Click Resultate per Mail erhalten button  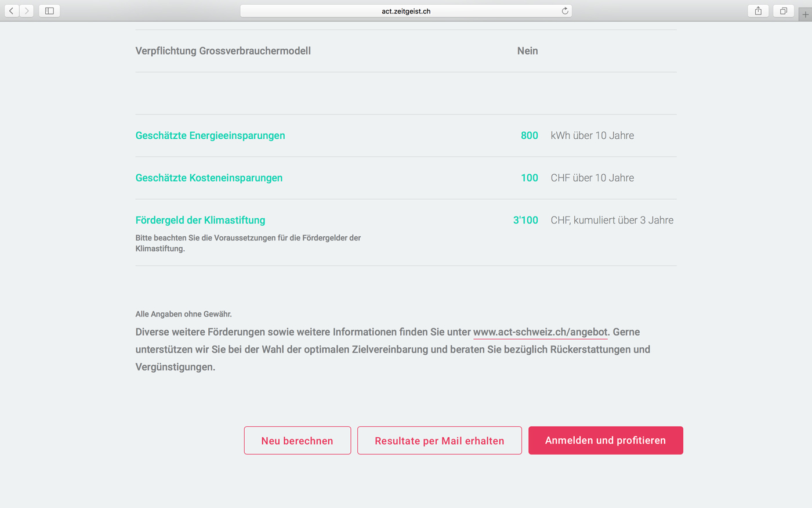click(440, 441)
